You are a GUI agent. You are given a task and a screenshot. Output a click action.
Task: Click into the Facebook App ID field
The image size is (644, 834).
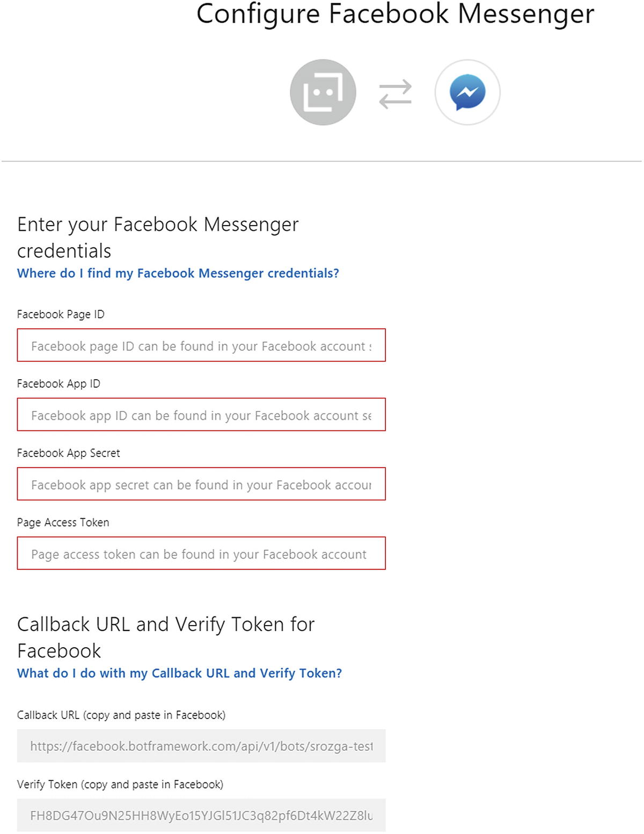click(201, 415)
